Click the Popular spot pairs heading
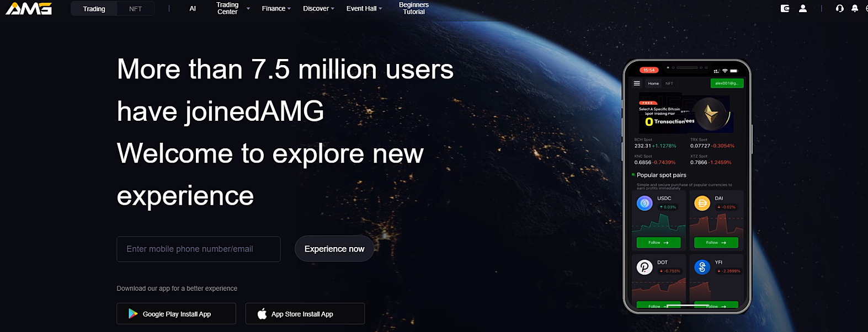This screenshot has height=332, width=868. pos(662,175)
